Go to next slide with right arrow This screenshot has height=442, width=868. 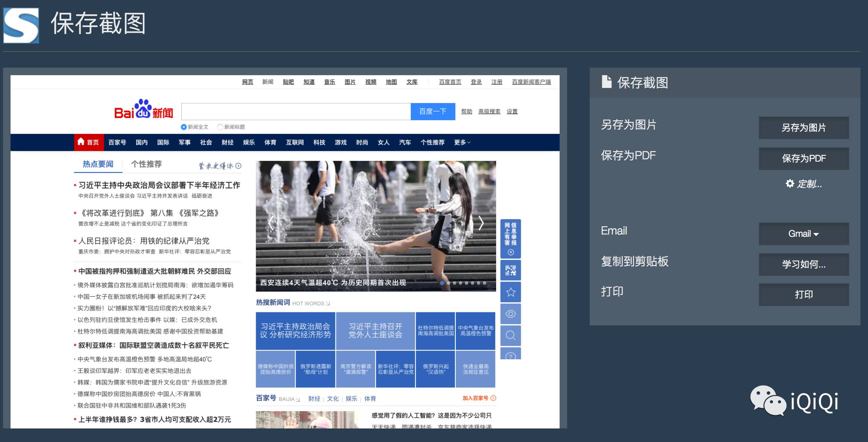pos(481,223)
